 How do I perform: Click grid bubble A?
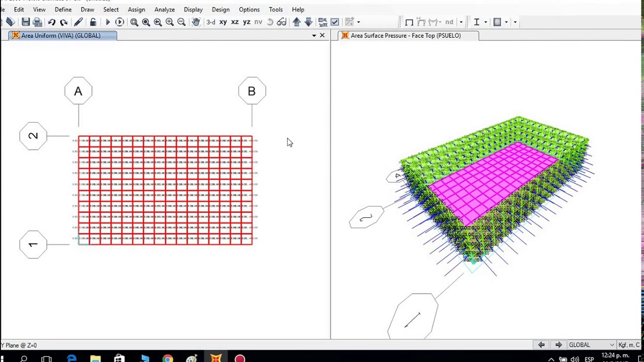(x=78, y=91)
